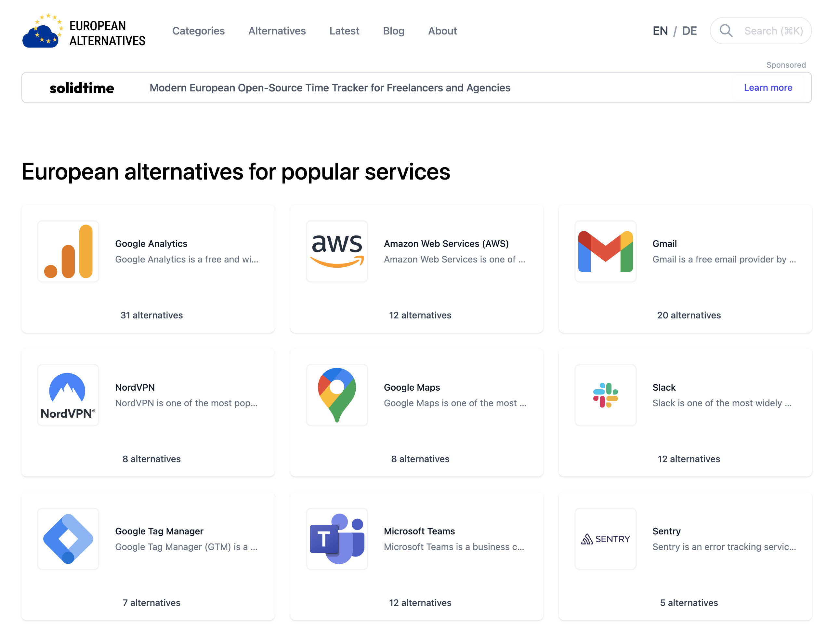Open the Latest navigation link
The height and width of the screenshot is (631, 840).
tap(344, 31)
